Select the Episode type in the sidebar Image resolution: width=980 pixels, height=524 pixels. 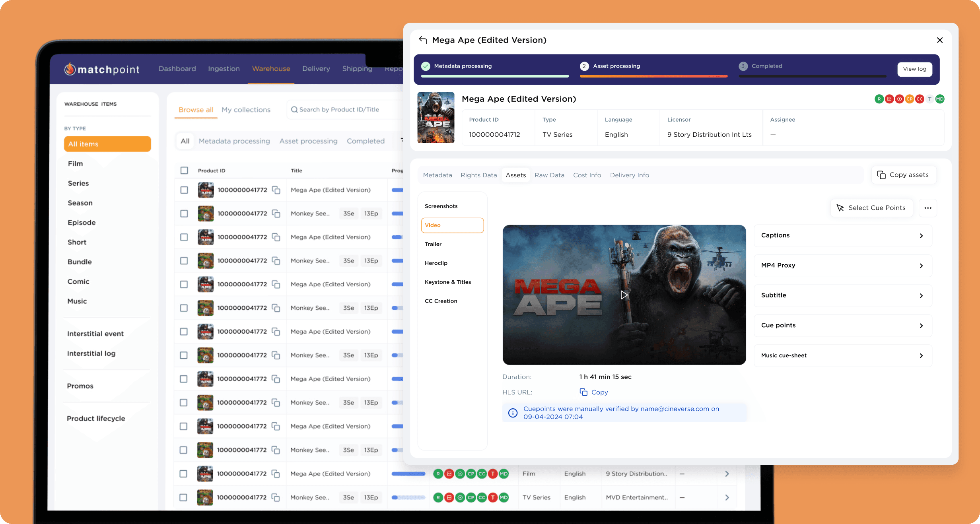pos(82,222)
